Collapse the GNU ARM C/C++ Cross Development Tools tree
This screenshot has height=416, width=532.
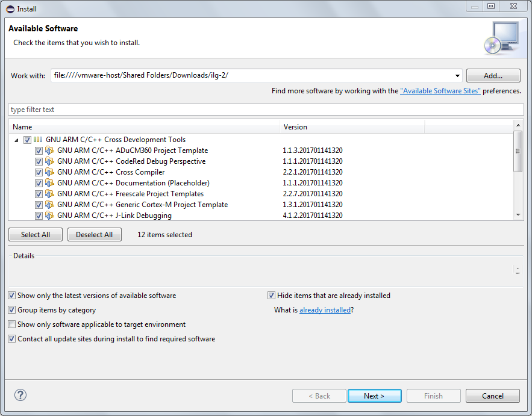click(16, 140)
